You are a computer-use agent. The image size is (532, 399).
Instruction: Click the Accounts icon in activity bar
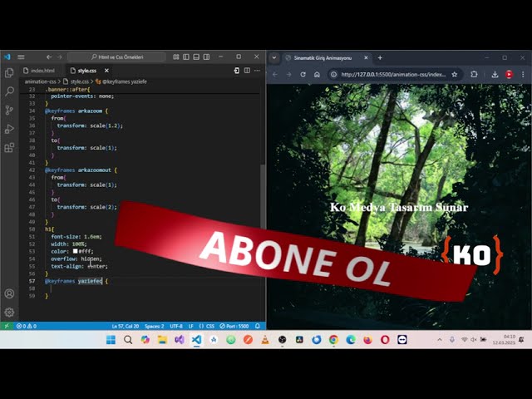click(9, 293)
